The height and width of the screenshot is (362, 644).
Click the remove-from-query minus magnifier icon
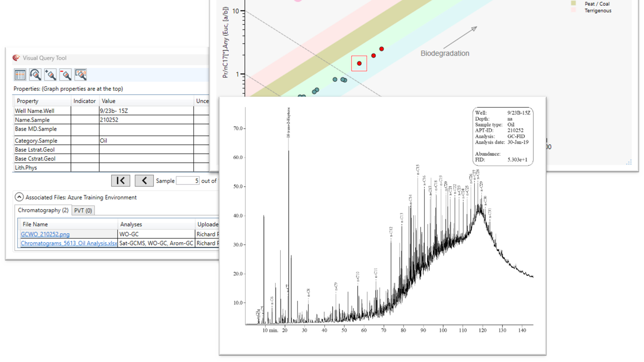coord(65,74)
